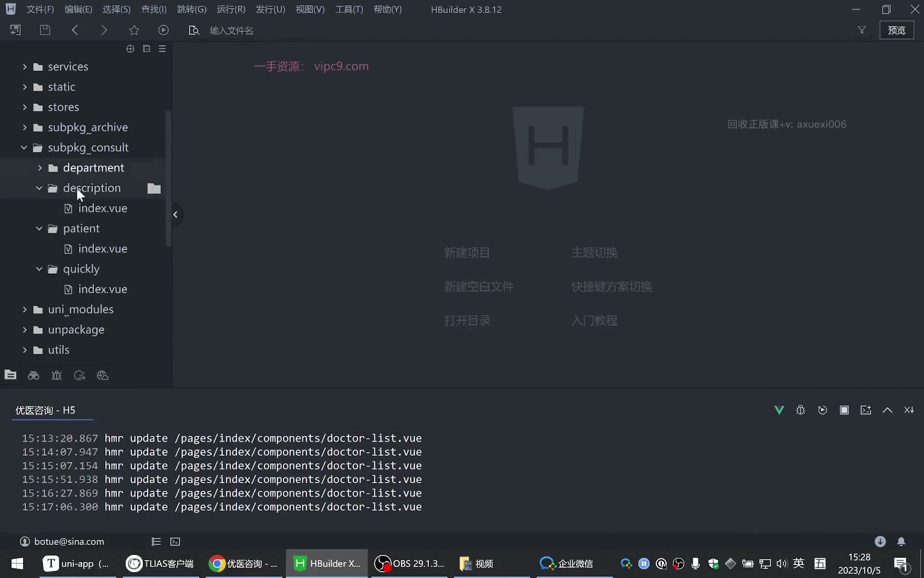Open the bug debug icon in sidebar
The image size is (924, 578).
click(57, 375)
